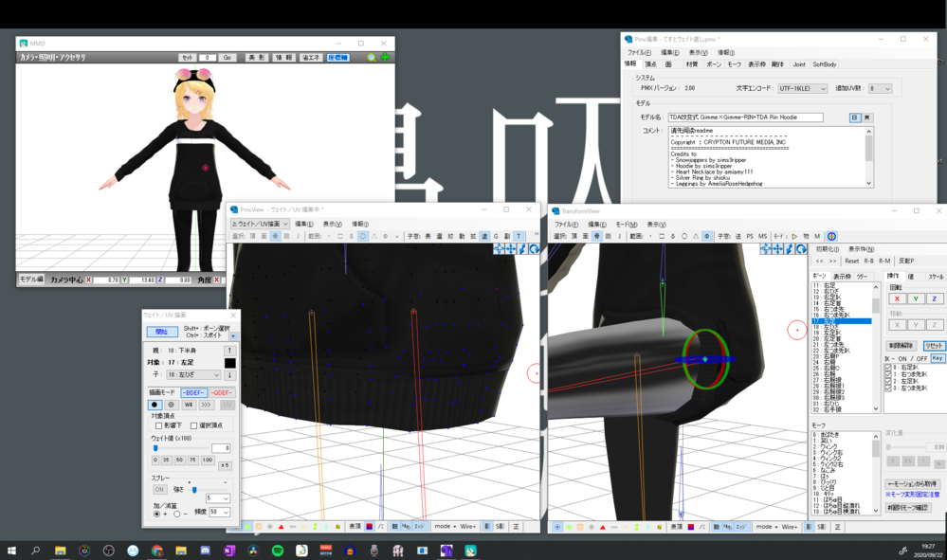This screenshot has height=560, width=947.
Task: Open the mode dropdown in TransformView bottom bar
Action: click(x=767, y=527)
